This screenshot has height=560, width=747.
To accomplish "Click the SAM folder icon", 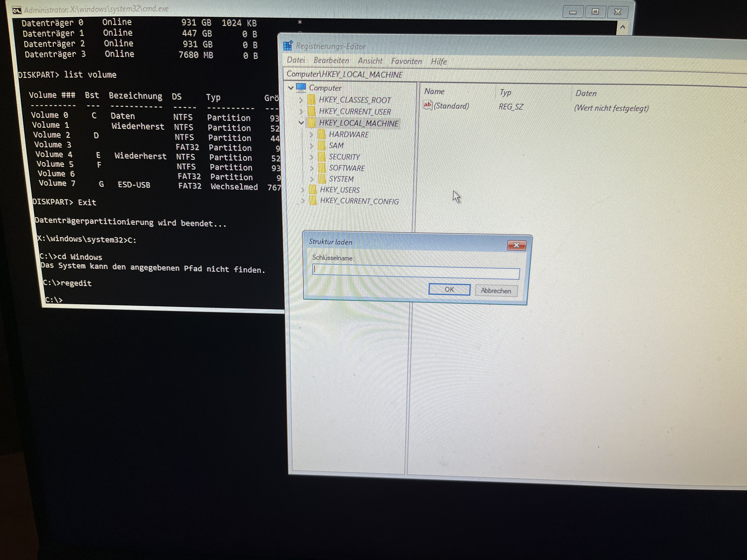I will click(322, 145).
